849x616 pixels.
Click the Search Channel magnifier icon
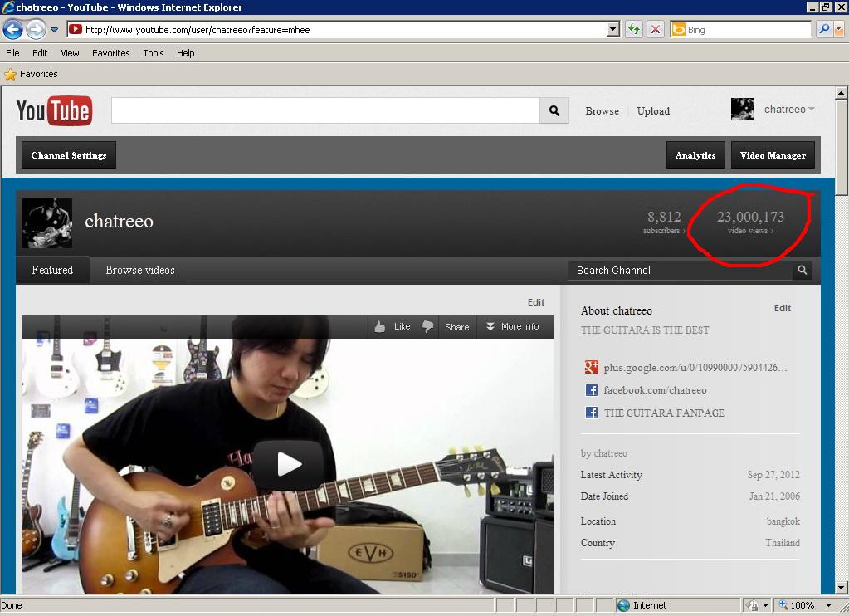(802, 270)
